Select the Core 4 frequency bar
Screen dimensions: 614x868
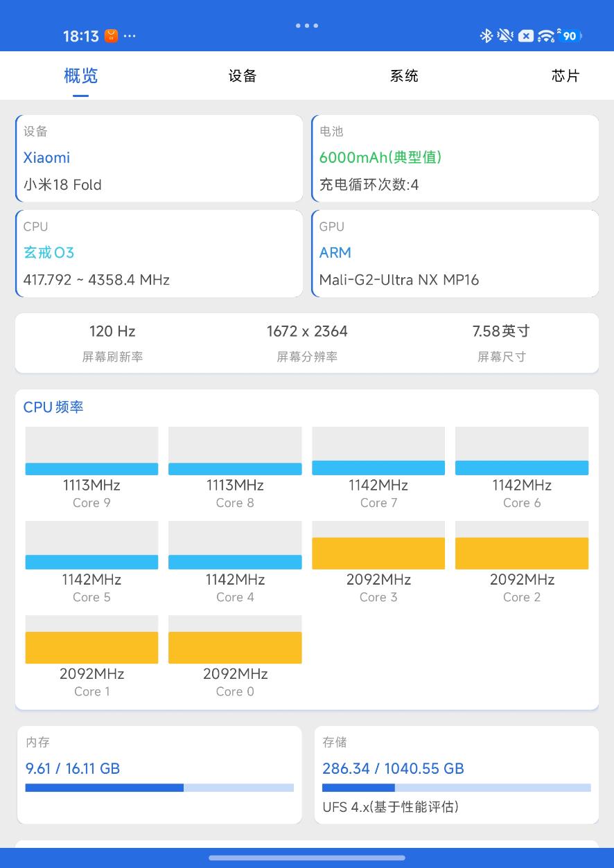coord(235,545)
